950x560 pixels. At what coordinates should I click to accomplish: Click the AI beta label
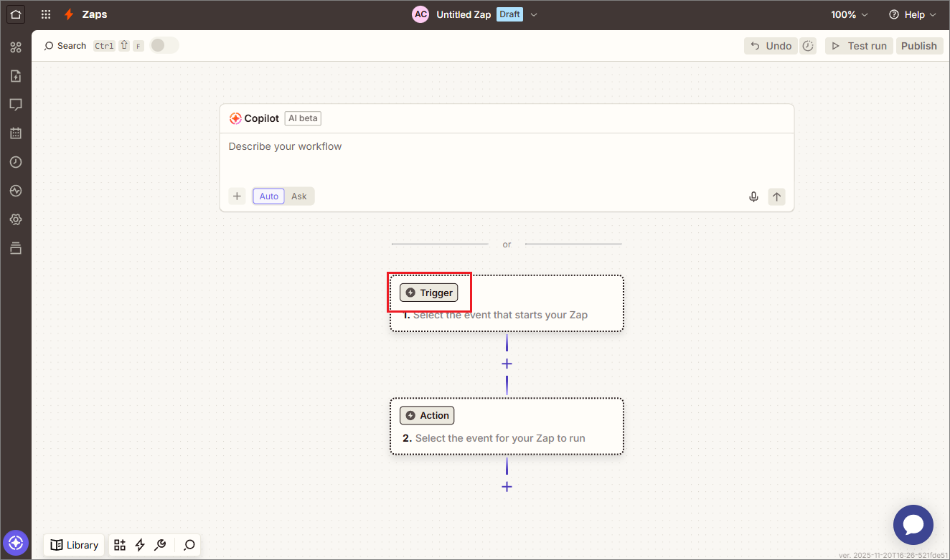tap(303, 118)
